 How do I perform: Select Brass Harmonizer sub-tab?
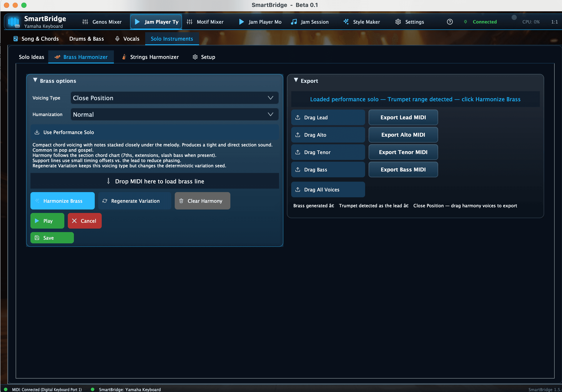81,57
